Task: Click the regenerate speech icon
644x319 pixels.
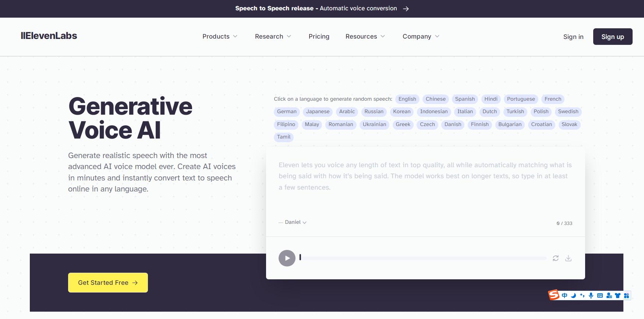Action: 556,258
